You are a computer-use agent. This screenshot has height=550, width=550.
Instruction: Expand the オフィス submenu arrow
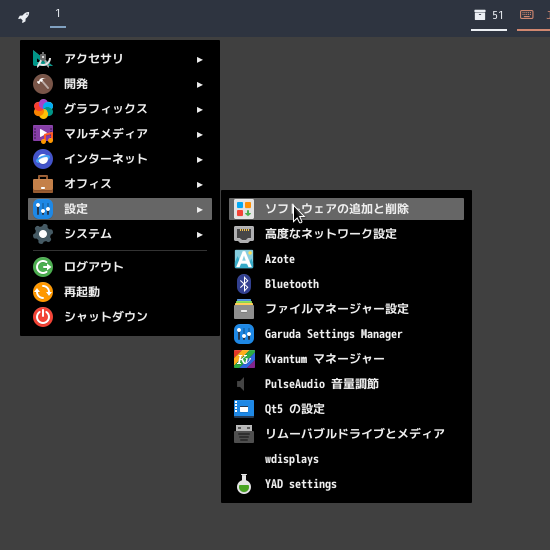[200, 185]
